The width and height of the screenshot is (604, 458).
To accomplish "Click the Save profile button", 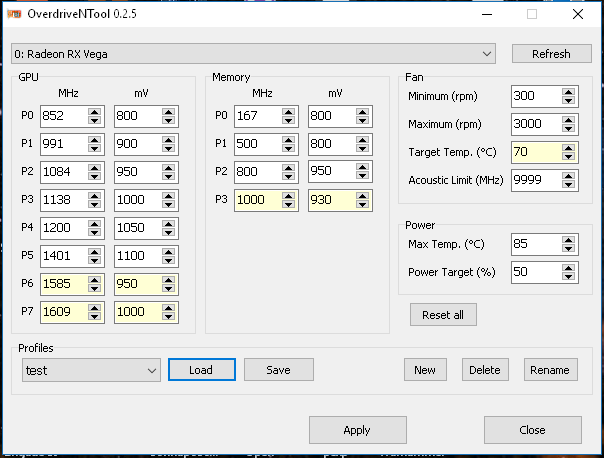I will coord(279,370).
